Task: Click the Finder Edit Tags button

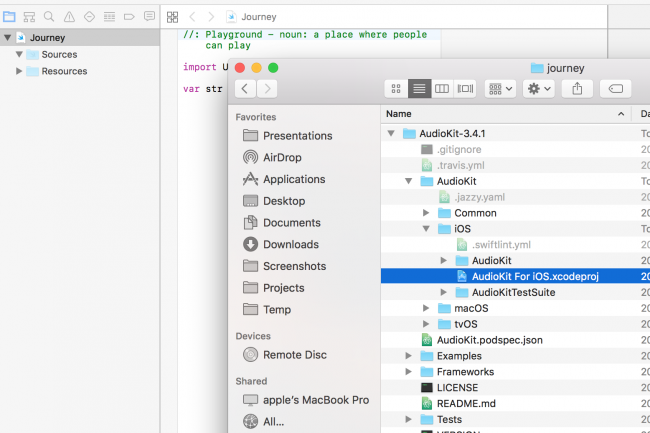Action: click(x=614, y=89)
